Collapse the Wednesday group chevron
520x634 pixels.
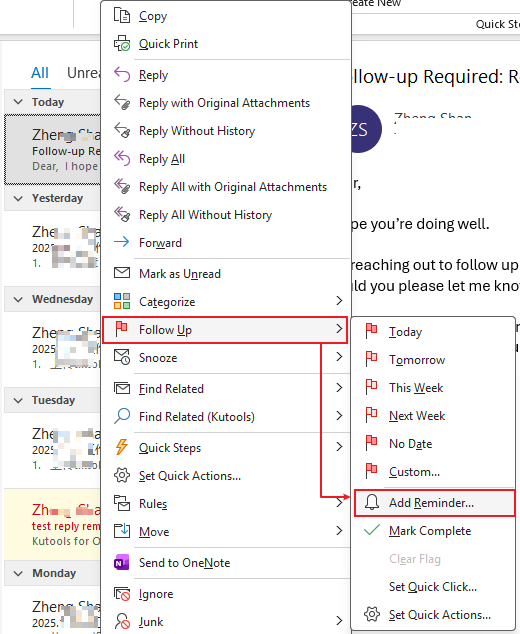pyautogui.click(x=18, y=299)
